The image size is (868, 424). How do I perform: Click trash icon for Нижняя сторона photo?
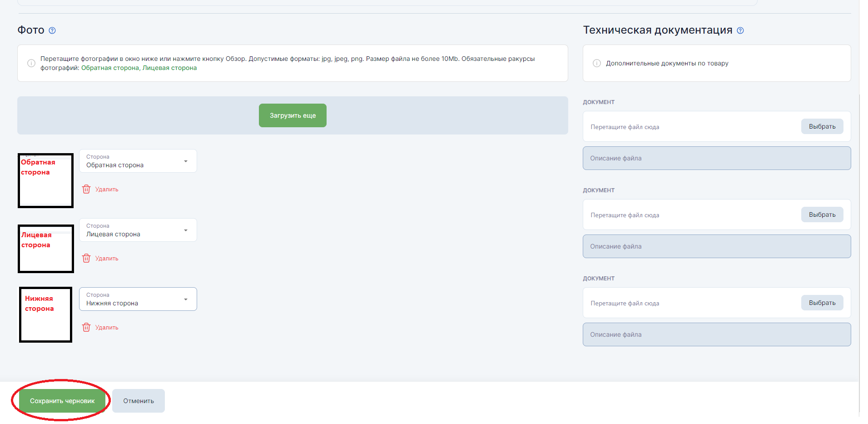(86, 327)
